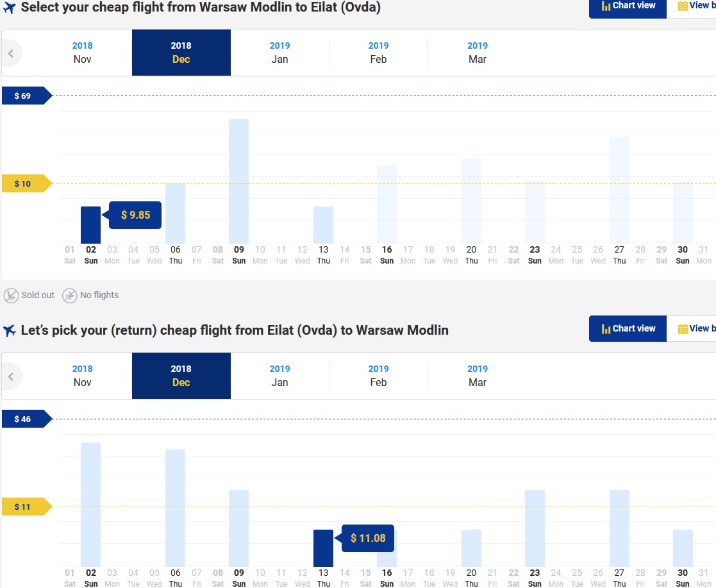Screen dimensions: 716x588
Task: Open 2019 Mar tab for return flight
Action: (477, 376)
